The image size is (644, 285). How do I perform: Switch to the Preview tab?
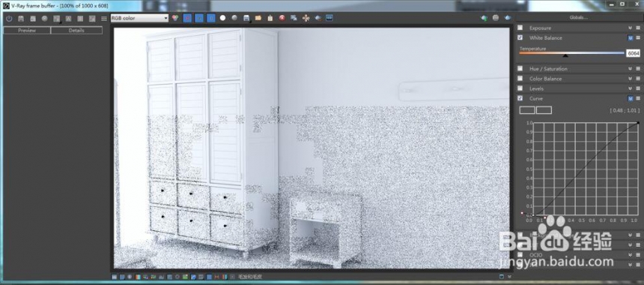click(27, 31)
